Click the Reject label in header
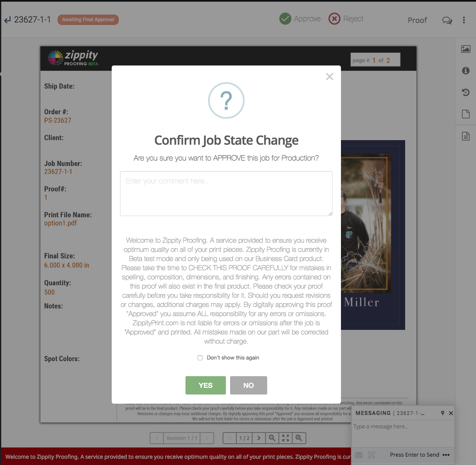476x465 pixels. pos(353,19)
